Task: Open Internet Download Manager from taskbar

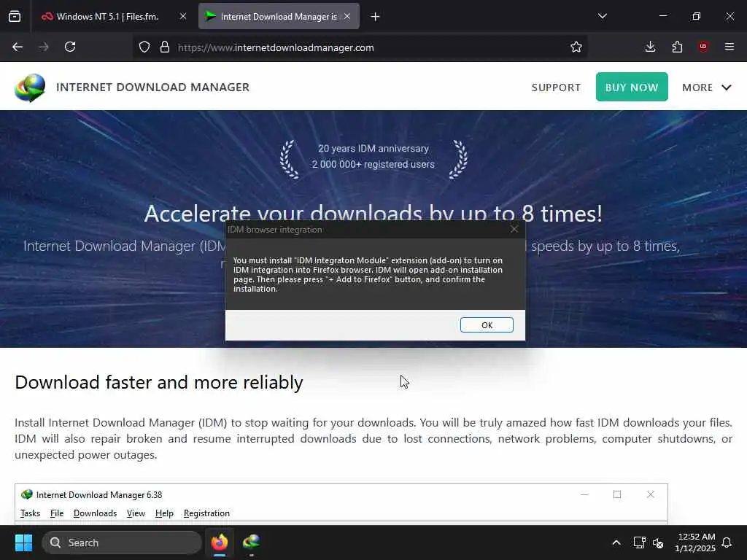Action: pyautogui.click(x=251, y=542)
